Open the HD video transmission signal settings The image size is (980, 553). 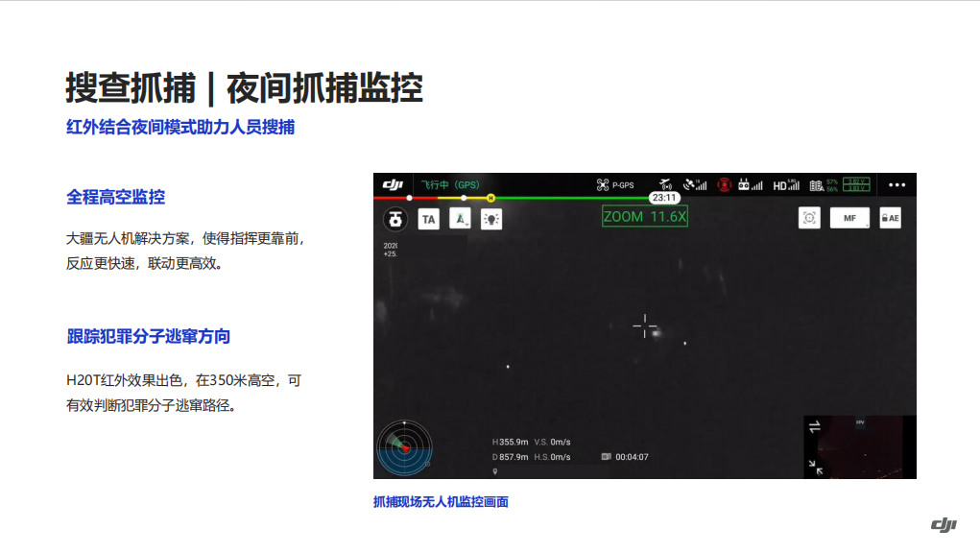pos(786,184)
